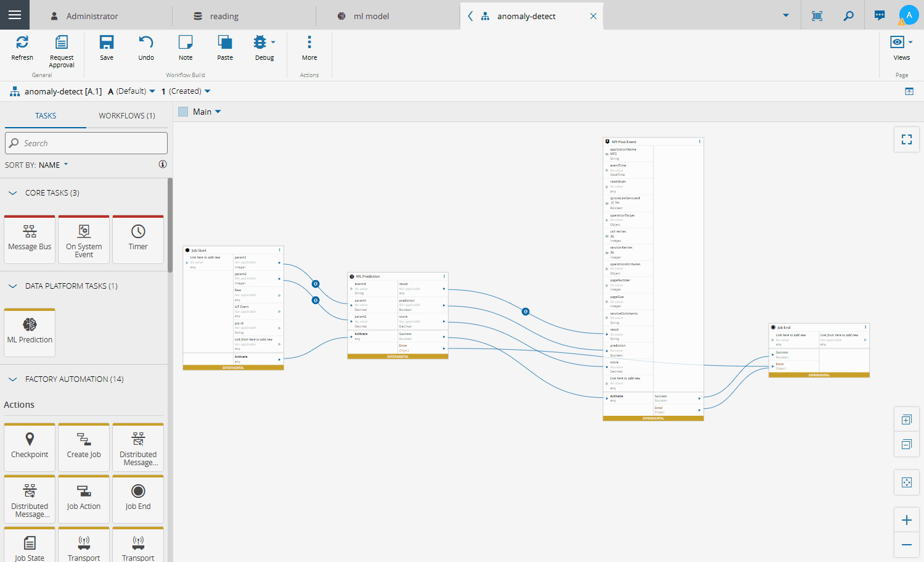Click the Request Approval button
Image resolution: width=924 pixels, height=562 pixels.
pyautogui.click(x=62, y=51)
